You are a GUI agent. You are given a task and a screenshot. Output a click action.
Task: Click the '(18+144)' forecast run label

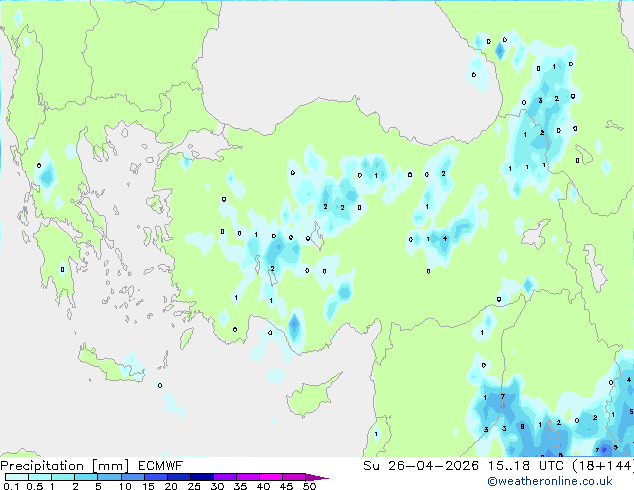pos(603,466)
